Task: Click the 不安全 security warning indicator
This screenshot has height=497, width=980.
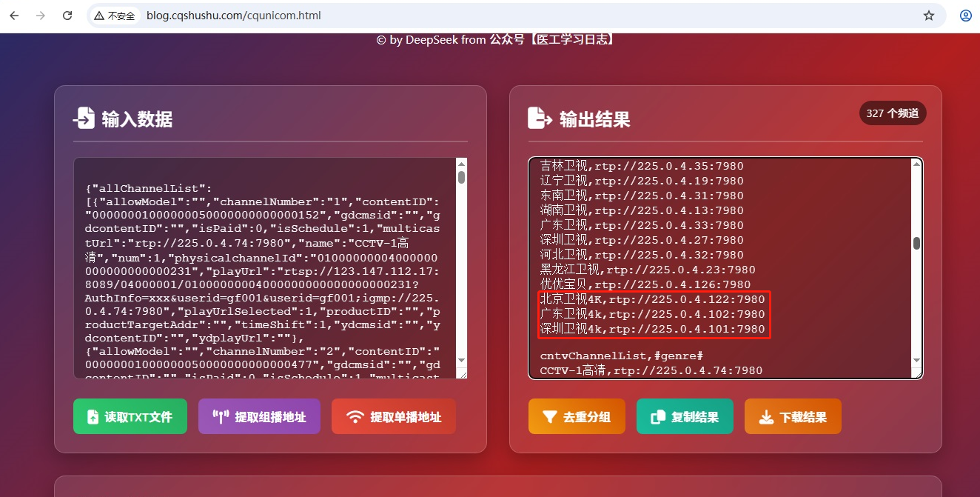Action: 115,16
